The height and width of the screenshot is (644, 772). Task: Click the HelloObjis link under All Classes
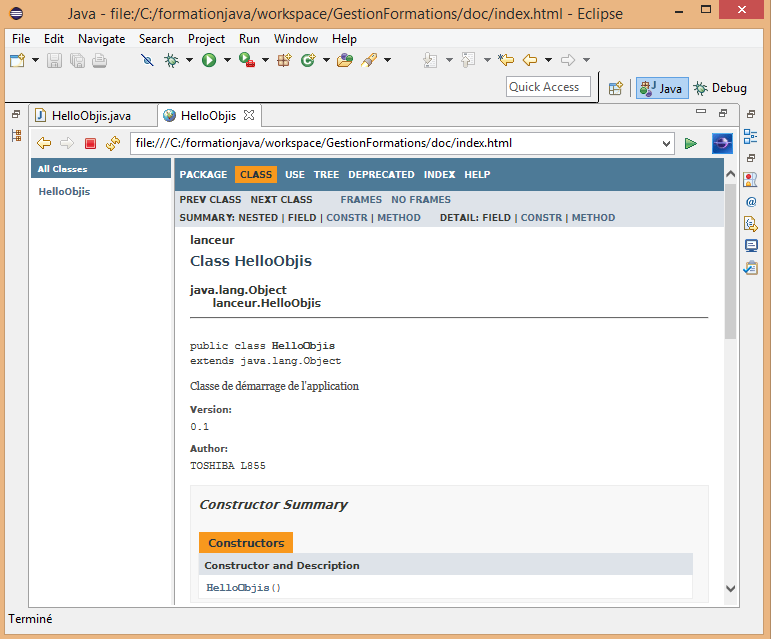(x=64, y=191)
